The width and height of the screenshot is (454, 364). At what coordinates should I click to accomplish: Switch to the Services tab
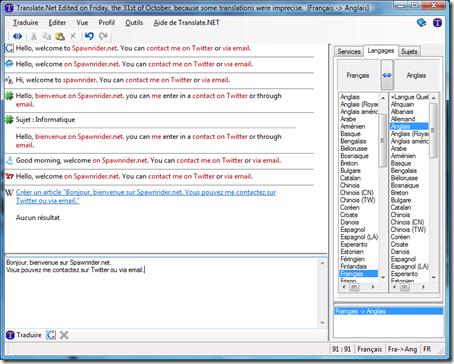tap(349, 51)
